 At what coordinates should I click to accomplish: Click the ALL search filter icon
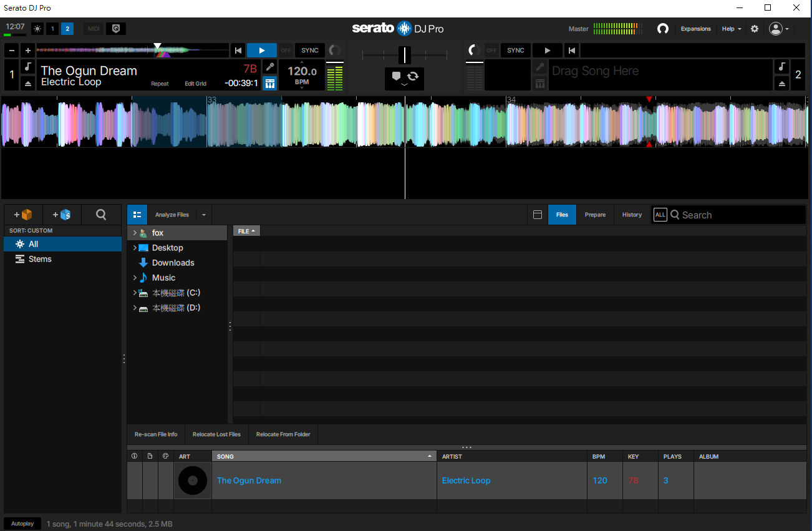pos(660,215)
